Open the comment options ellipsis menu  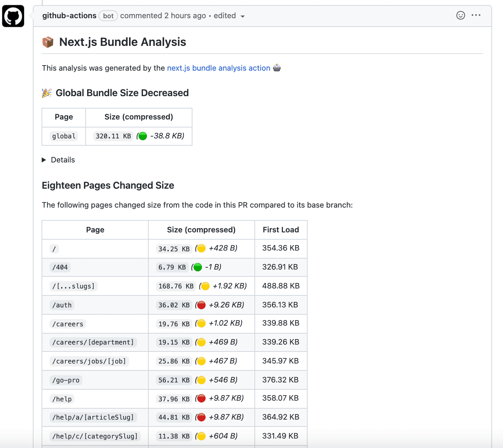tap(476, 15)
